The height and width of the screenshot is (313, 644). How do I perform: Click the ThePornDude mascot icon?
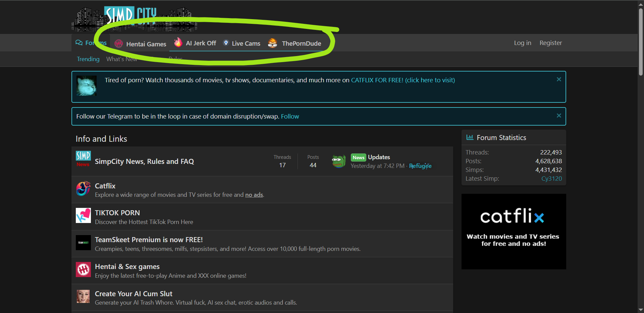click(x=273, y=43)
